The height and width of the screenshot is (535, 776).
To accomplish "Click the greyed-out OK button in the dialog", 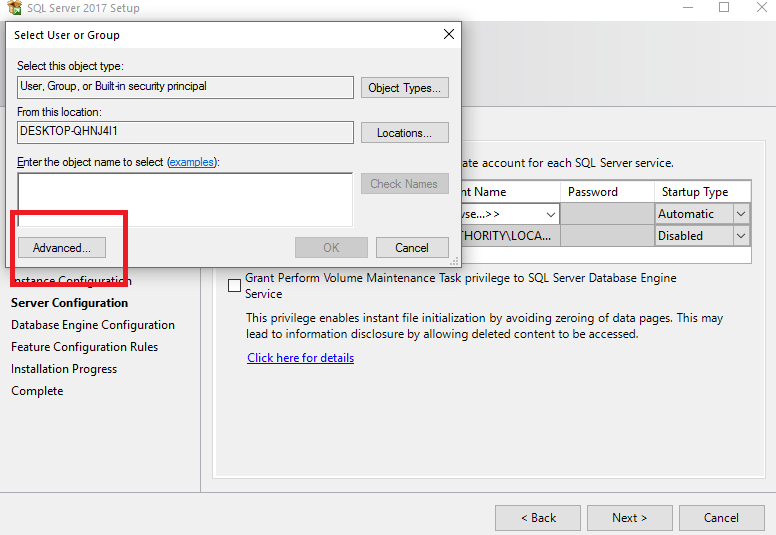I will coord(331,247).
